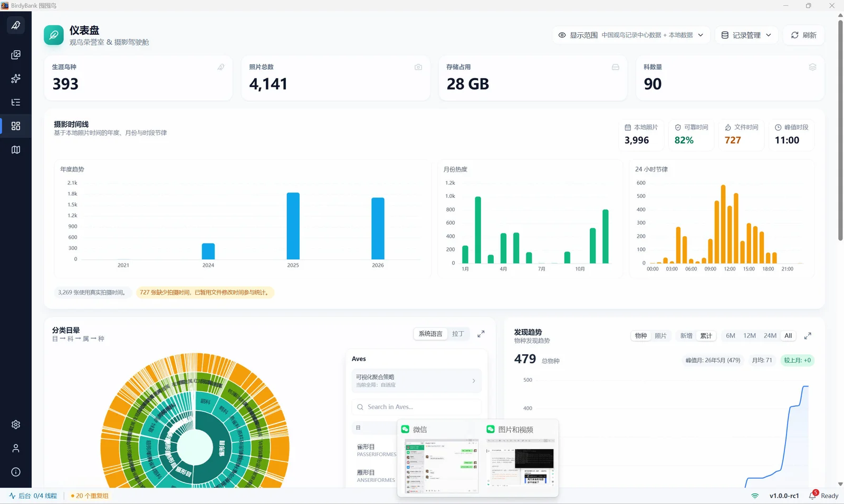Click the 727 张缺少拍摄时间 warning badge
This screenshot has width=844, height=504.
pos(205,292)
